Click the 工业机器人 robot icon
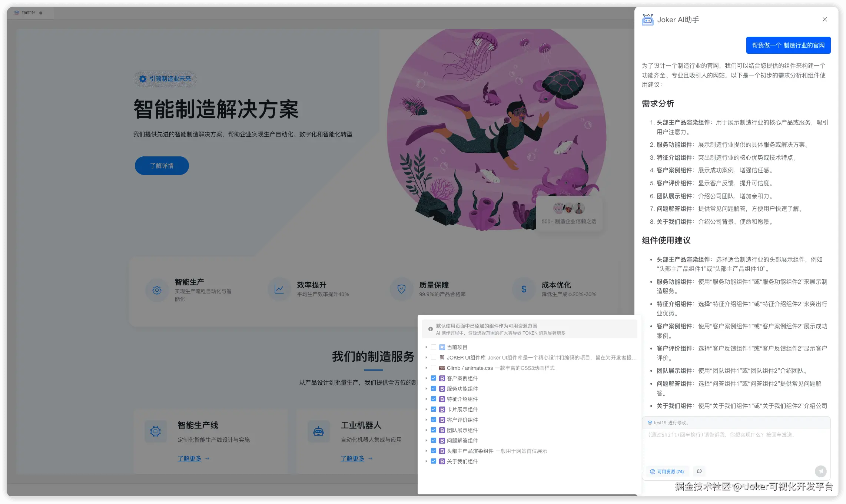This screenshot has height=504, width=846. tap(318, 431)
